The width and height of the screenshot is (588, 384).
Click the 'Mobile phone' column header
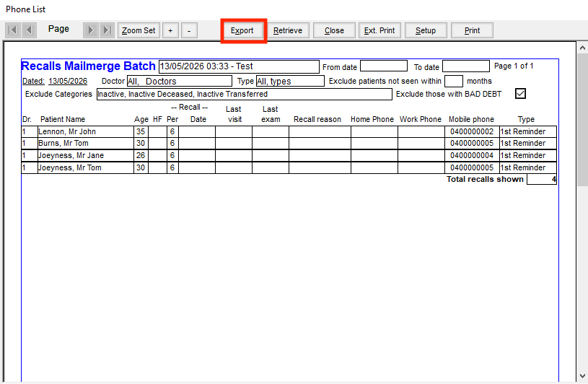pyautogui.click(x=471, y=119)
